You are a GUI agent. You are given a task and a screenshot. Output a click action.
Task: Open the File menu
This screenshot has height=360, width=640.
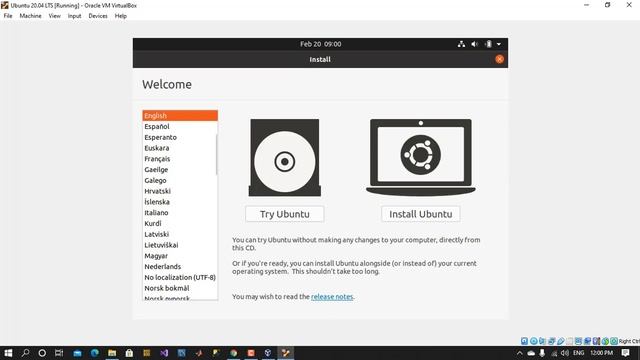(x=8, y=16)
